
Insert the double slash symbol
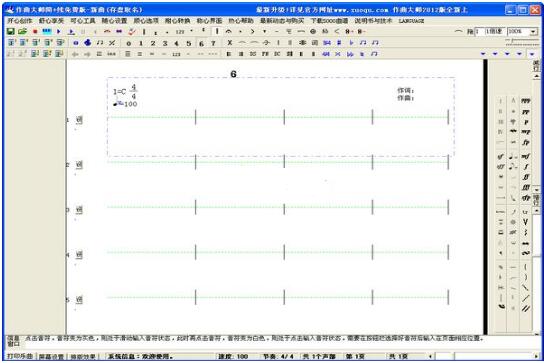click(x=526, y=308)
